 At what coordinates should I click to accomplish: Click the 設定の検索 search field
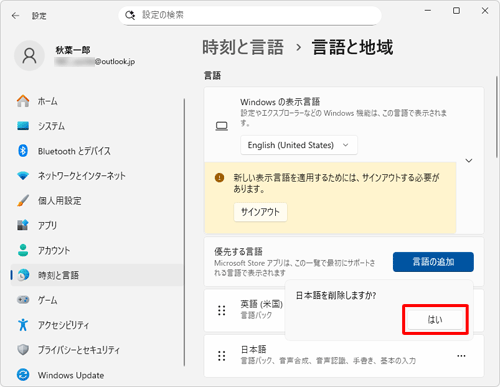tap(250, 15)
